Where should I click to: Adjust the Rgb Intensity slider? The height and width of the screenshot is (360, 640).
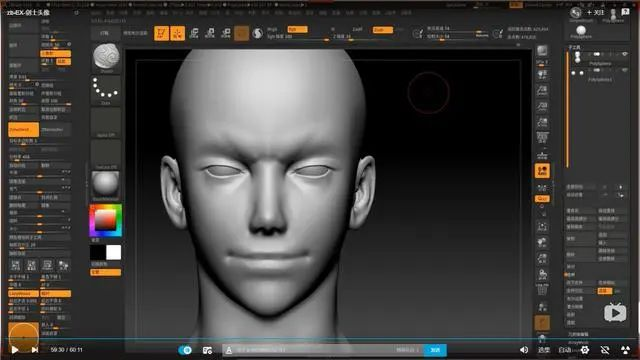point(298,37)
